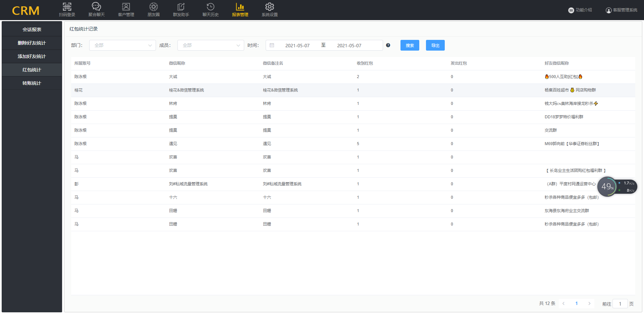Click the 红包统计记录 page title

(x=84, y=29)
